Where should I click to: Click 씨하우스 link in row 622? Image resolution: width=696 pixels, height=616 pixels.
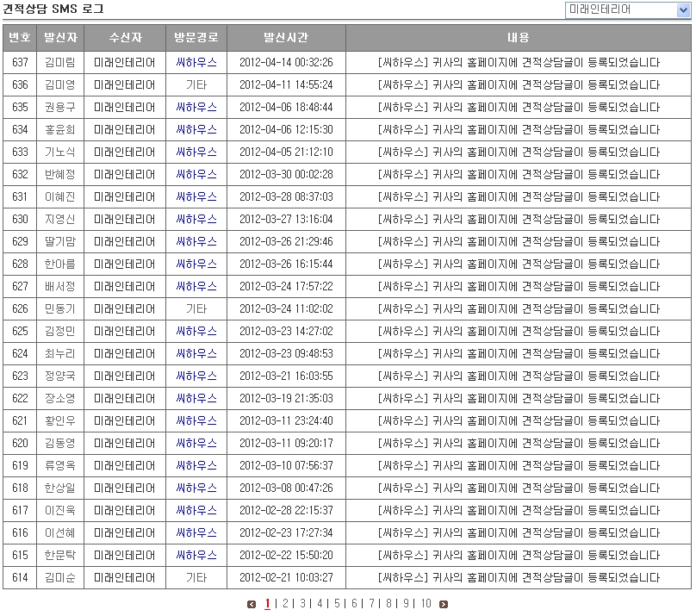click(x=196, y=399)
